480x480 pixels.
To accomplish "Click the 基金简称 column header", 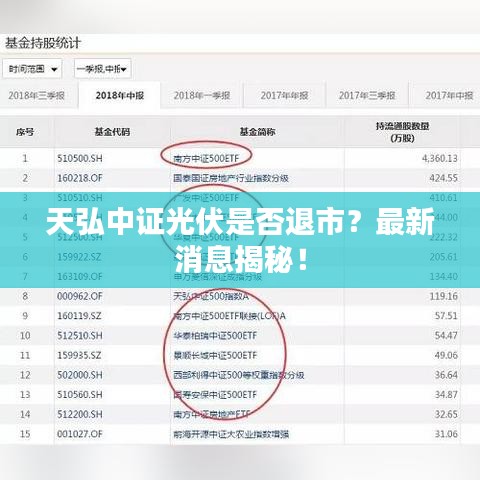I will click(257, 132).
